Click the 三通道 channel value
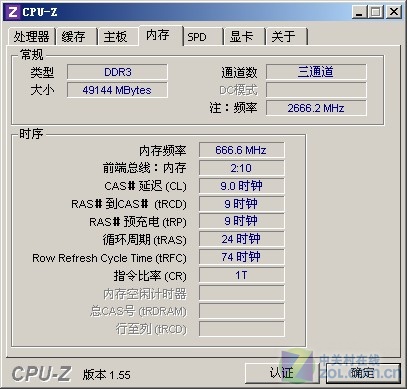 (x=316, y=72)
